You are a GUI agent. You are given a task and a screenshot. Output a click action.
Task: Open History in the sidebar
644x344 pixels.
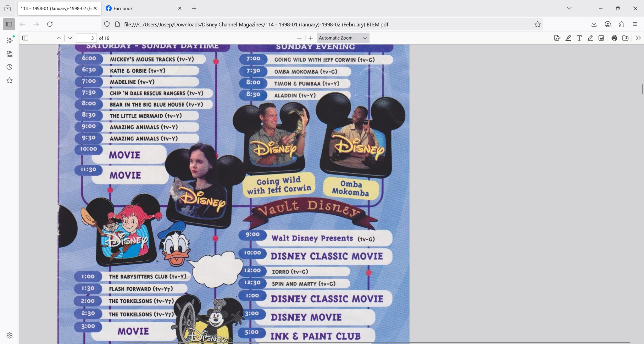point(9,67)
